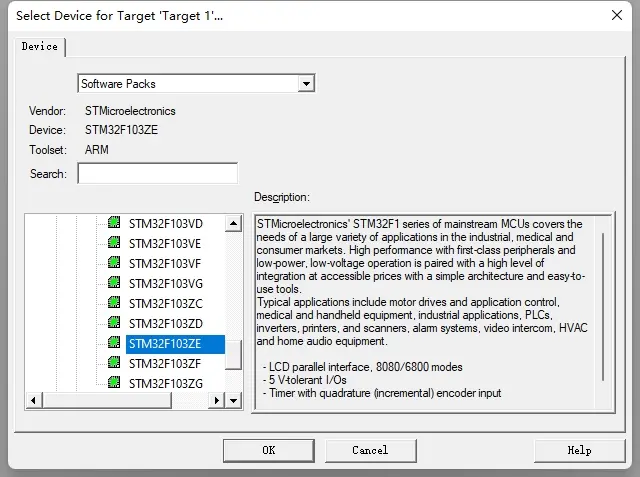Select the STM32F103ZF device
Viewport: 640px width, 477px height.
(x=165, y=364)
